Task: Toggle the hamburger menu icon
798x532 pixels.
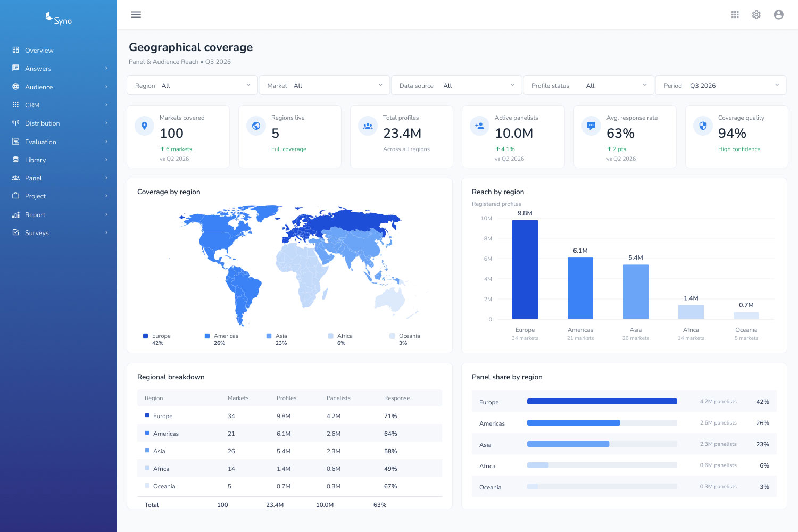Action: click(x=136, y=15)
